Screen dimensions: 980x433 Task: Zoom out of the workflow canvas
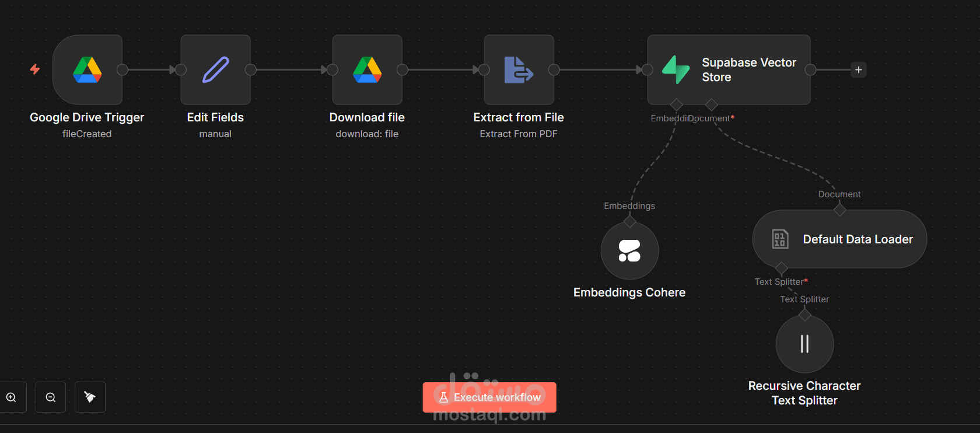click(x=51, y=397)
